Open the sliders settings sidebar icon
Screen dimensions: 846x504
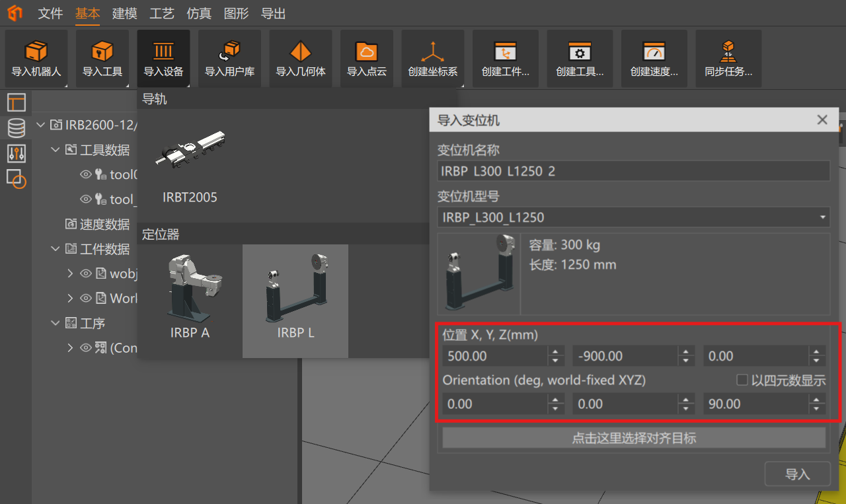(16, 153)
